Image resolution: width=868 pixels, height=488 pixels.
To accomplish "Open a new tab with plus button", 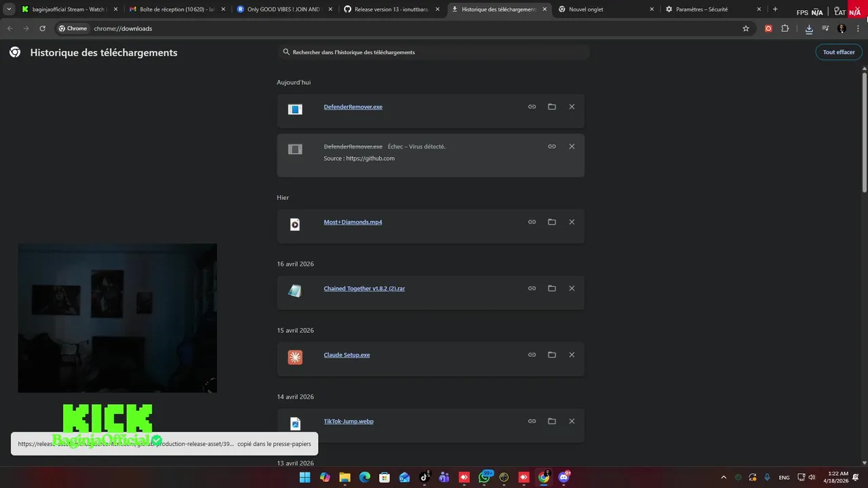I will coord(775,9).
